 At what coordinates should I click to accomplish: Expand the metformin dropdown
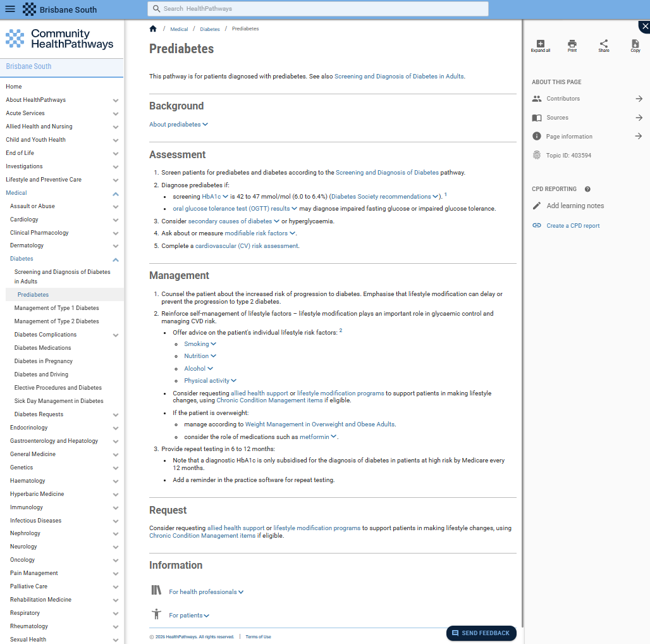point(319,437)
